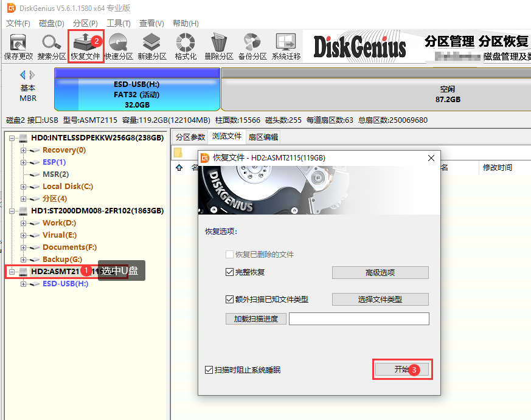Click the scan progress file path field
Screen dimensions: 531x420
click(359, 319)
